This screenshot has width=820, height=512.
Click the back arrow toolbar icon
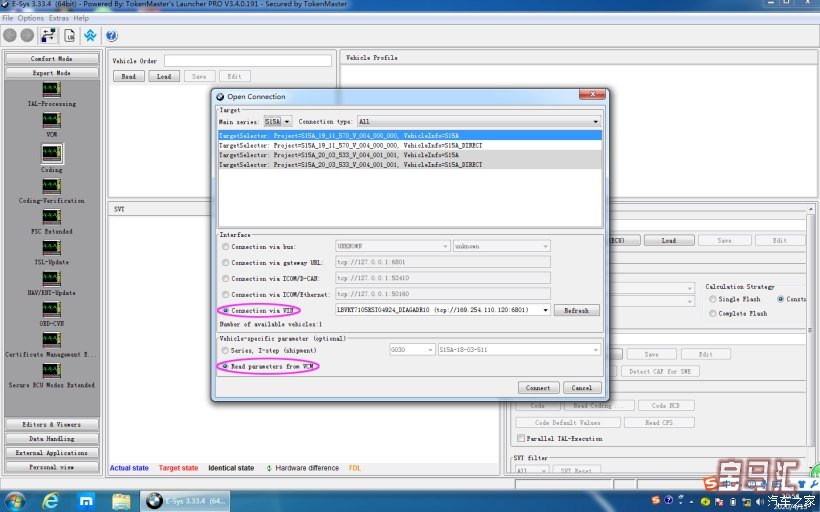point(10,36)
